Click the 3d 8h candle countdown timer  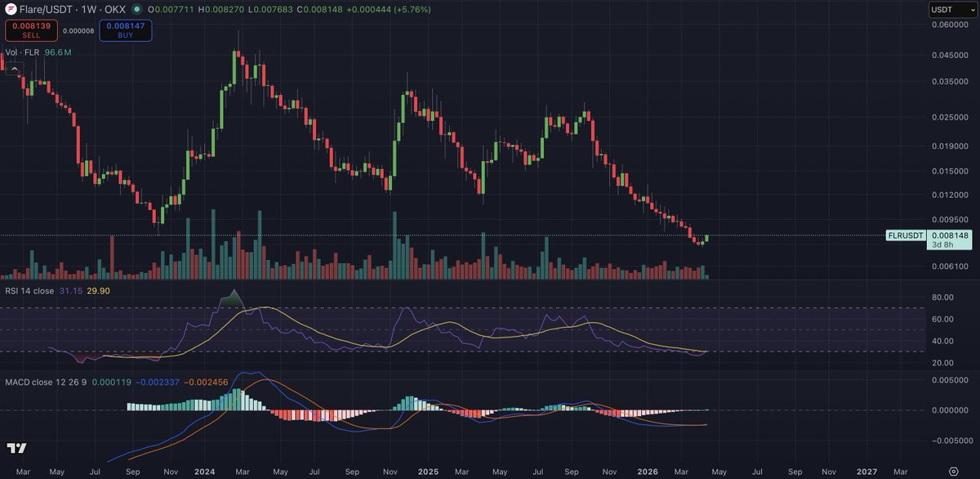coord(943,244)
